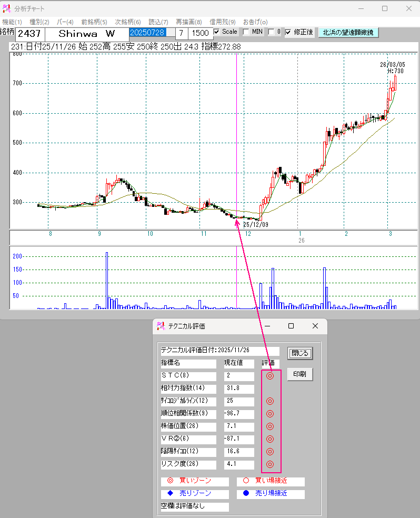
Task: Click the 相対力指数(14) indicator name
Action: tap(188, 388)
